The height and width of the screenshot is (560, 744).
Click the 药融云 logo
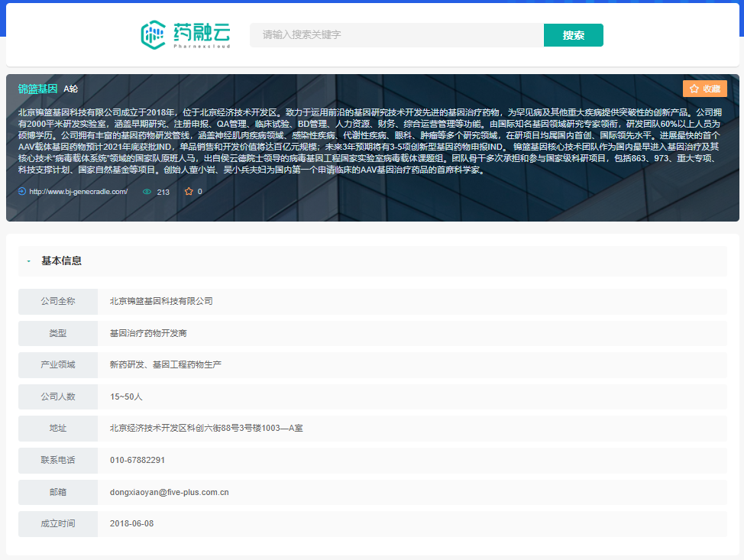(x=186, y=35)
